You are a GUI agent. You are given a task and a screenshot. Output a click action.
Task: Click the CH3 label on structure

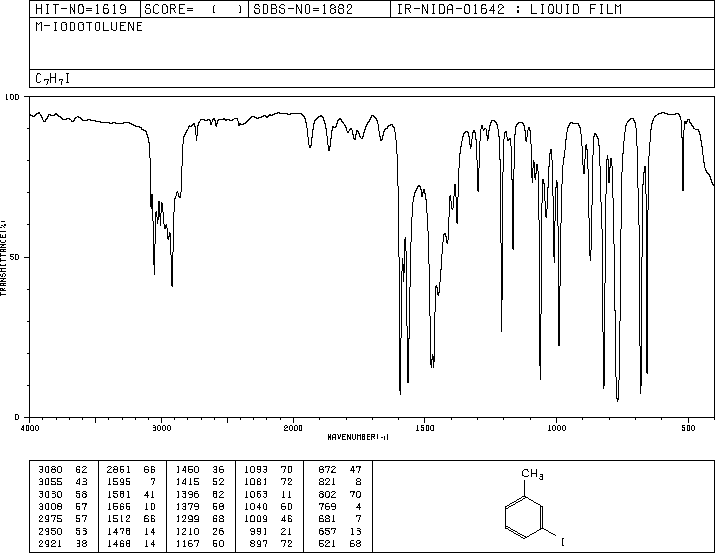click(x=532, y=474)
